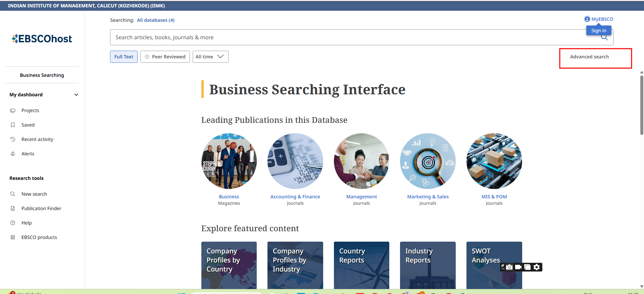Click the magnifying glass search icon
This screenshot has width=644, height=294.
[604, 38]
